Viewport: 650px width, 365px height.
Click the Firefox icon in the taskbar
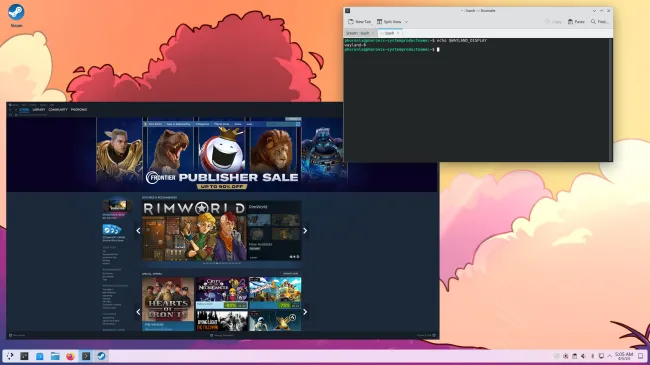click(x=70, y=356)
